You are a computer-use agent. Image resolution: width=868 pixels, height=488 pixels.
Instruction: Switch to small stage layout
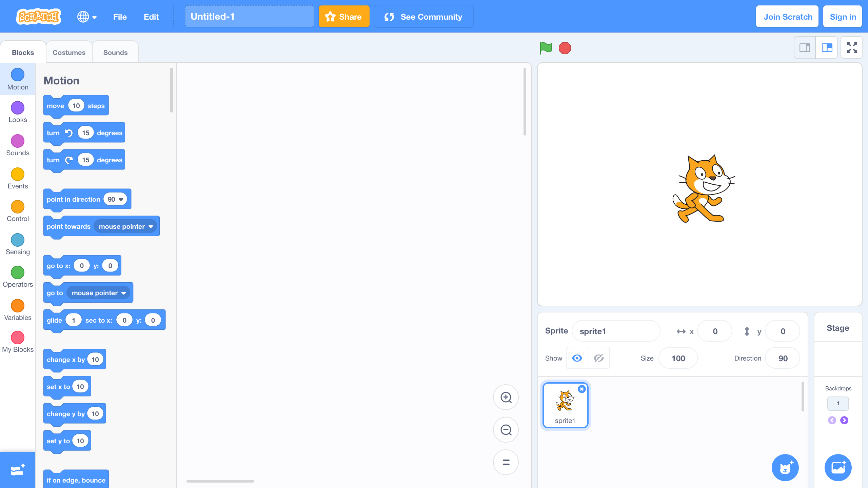tap(805, 48)
